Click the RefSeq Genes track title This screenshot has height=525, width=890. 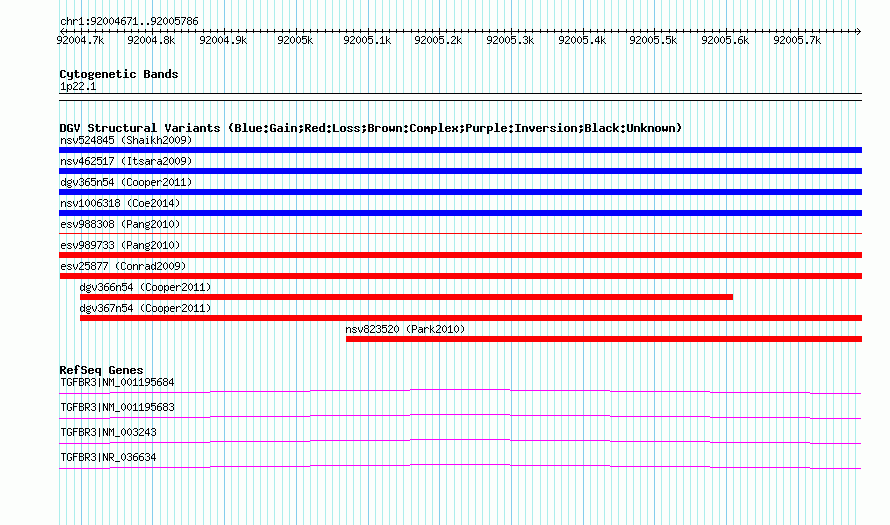pyautogui.click(x=101, y=370)
